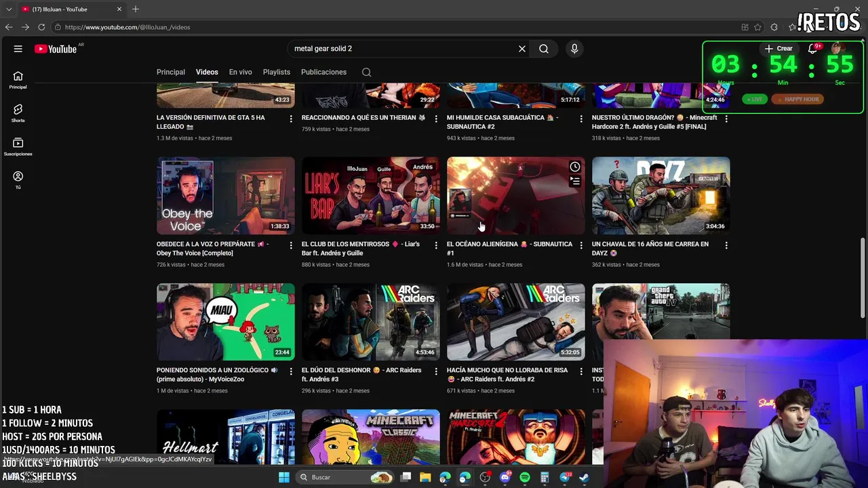The height and width of the screenshot is (488, 868).
Task: Open Discord from taskbar
Action: pos(505,477)
